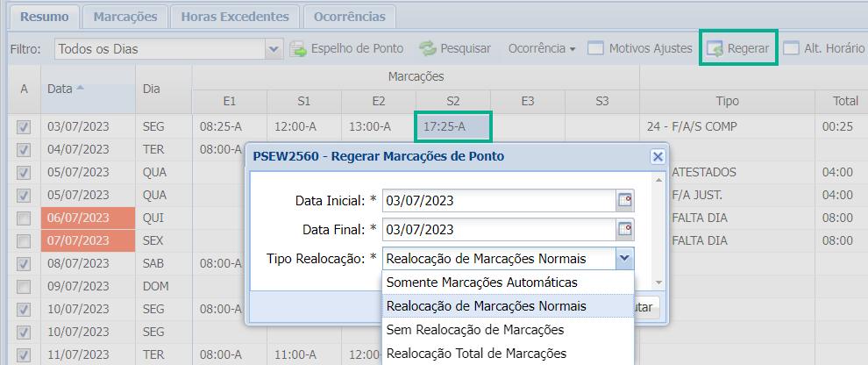Screen dimensions: 868x365
Task: Switch to the Resumo tab
Action: (x=45, y=17)
